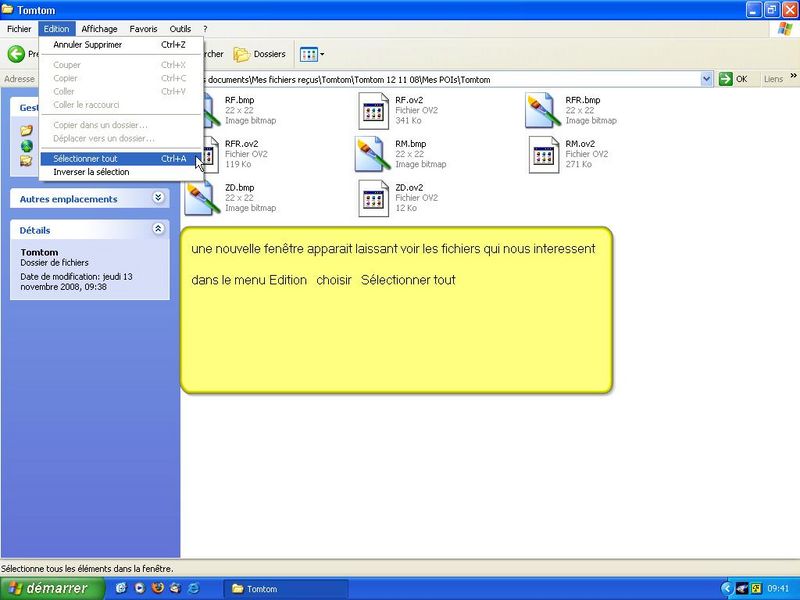Click the RF.ov2 file name
Image resolution: width=800 pixels, height=600 pixels.
click(409, 100)
